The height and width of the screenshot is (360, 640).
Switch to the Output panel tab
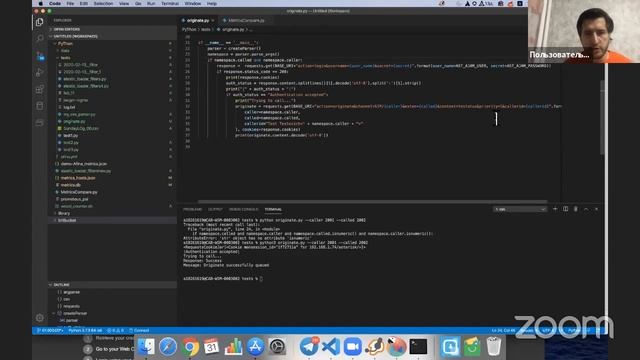(x=215, y=209)
